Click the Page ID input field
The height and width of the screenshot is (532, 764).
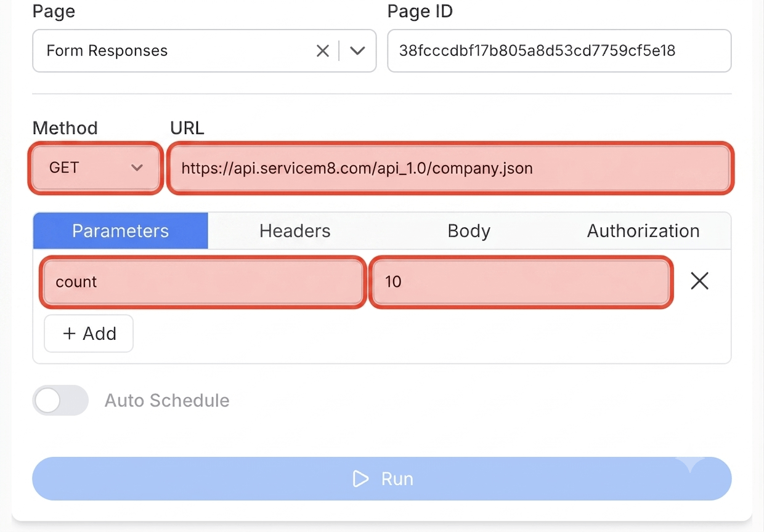(559, 50)
